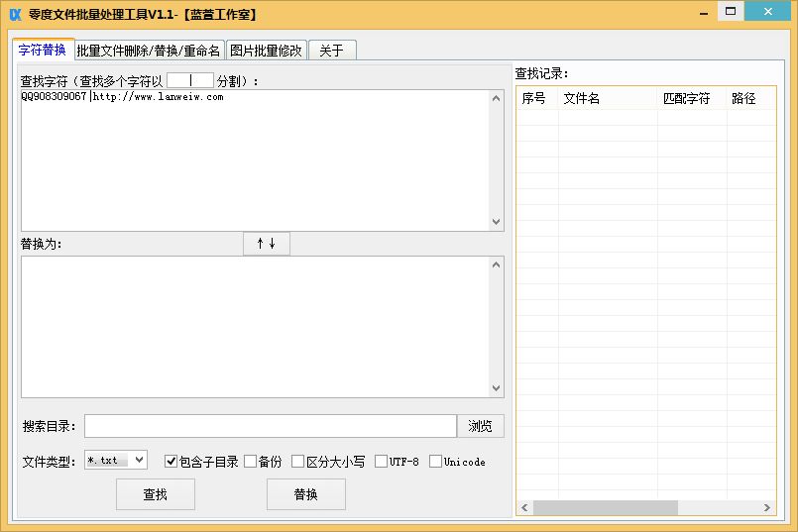798x532 pixels.
Task: Click scroll-up arrow of replace text box
Action: (497, 265)
